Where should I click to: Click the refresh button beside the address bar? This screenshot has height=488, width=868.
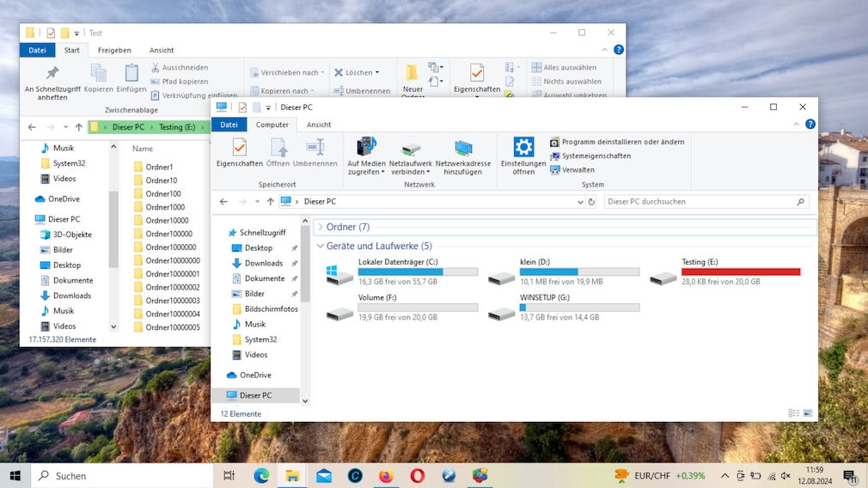coord(591,202)
